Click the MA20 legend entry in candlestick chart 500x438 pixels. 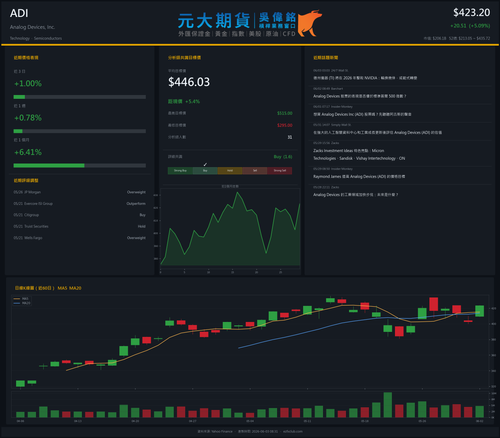coord(22,303)
